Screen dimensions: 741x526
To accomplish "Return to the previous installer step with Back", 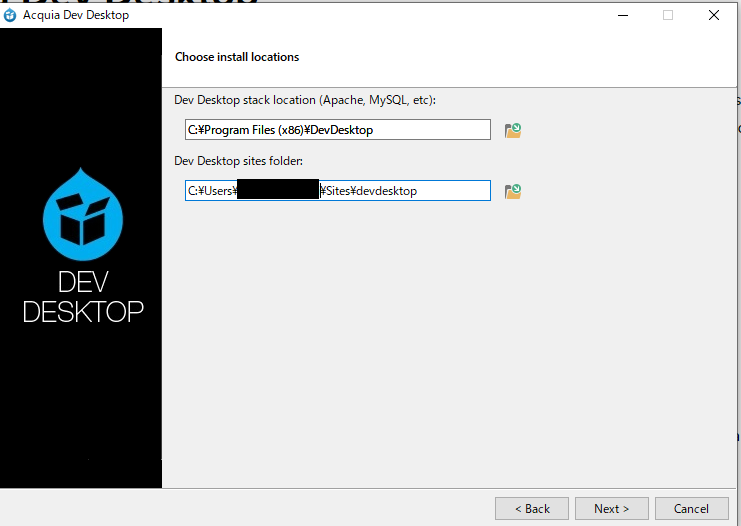I will (532, 509).
